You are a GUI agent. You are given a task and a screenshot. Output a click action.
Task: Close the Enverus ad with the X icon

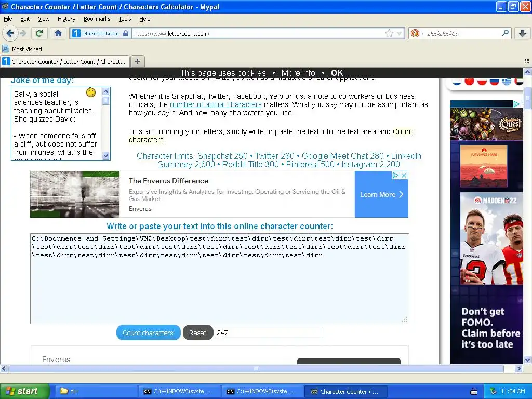[404, 176]
